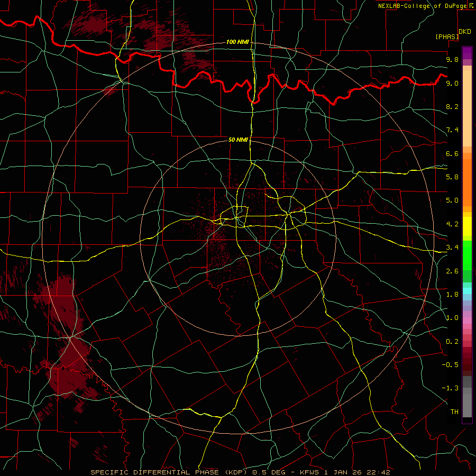Screen dimensions: 476x476
Task: Click the [PHAS] label near the color scale
Action: tap(447, 36)
